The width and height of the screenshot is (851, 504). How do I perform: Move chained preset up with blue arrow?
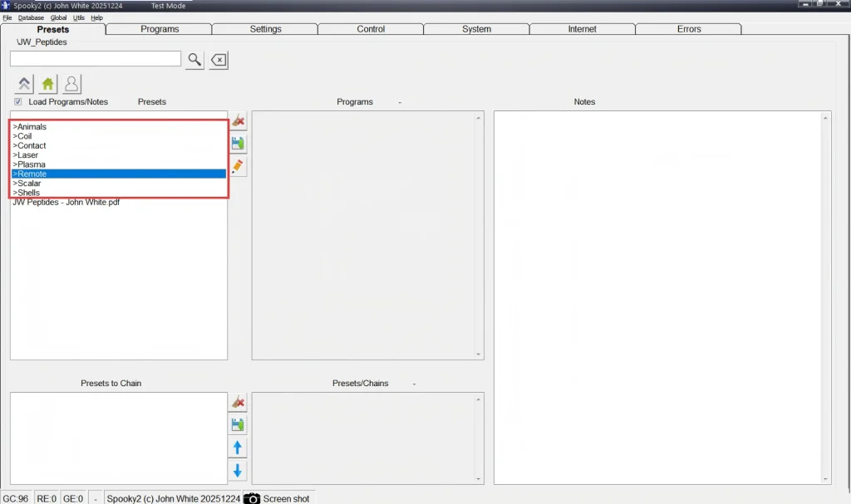point(238,448)
